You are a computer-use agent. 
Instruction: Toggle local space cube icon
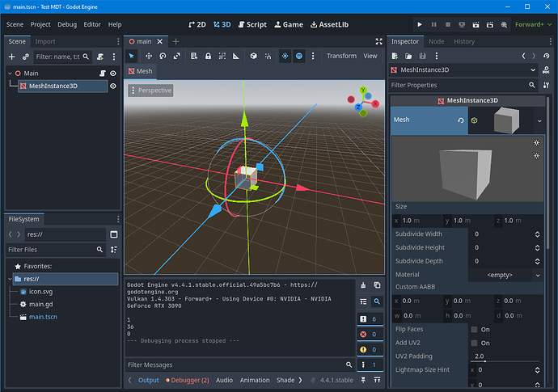click(253, 56)
